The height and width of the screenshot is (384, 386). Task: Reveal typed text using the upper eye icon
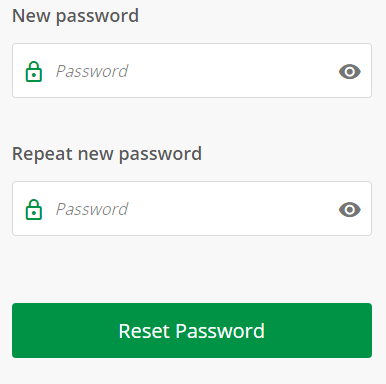[350, 72]
